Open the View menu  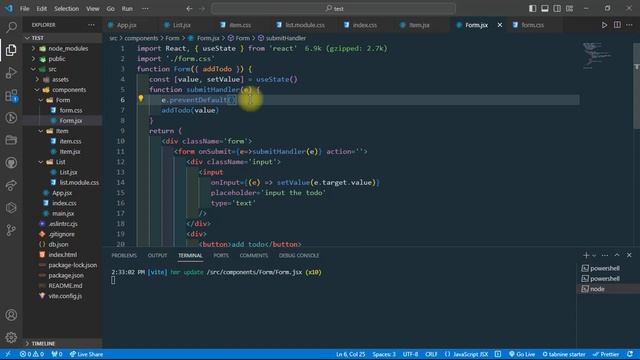coord(93,8)
